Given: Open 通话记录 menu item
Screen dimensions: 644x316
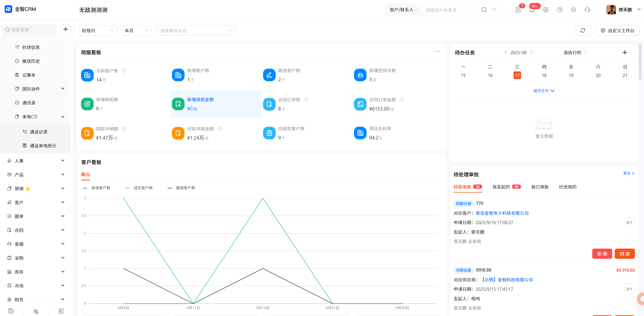Looking at the screenshot, I should (x=38, y=132).
